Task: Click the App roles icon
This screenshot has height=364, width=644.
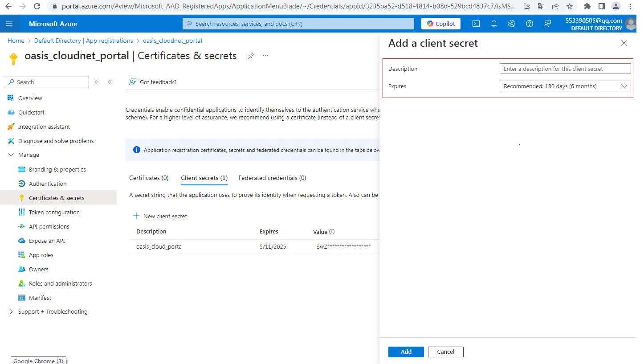Action: pyautogui.click(x=21, y=255)
